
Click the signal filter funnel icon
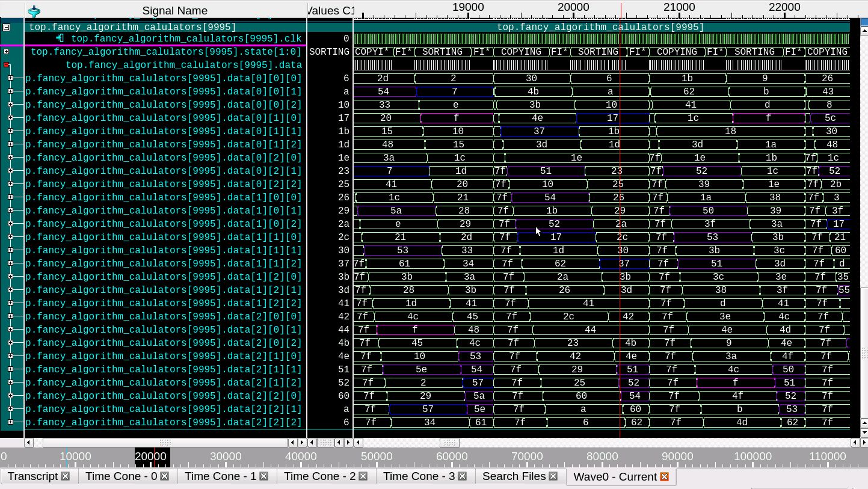(34, 11)
